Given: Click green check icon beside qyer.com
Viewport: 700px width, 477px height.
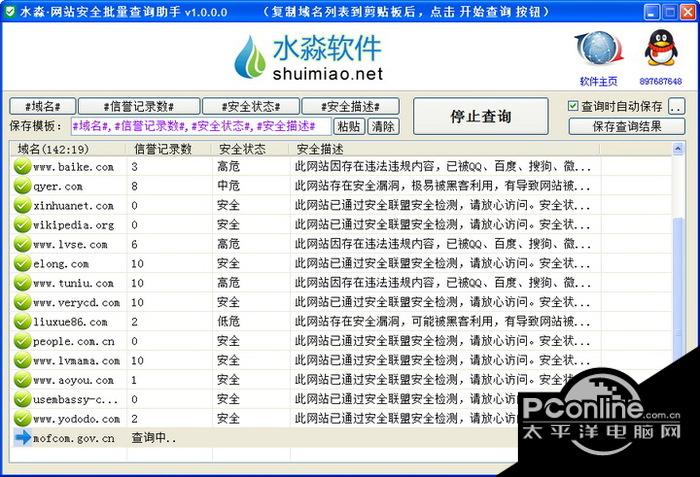Looking at the screenshot, I should click(x=22, y=185).
